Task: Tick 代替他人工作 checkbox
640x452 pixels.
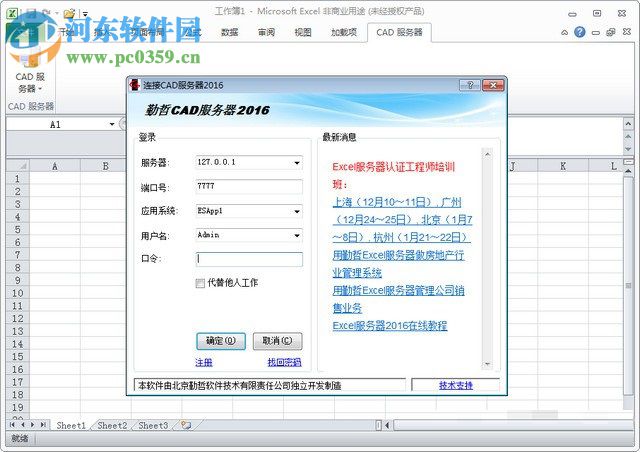Action: (x=200, y=283)
